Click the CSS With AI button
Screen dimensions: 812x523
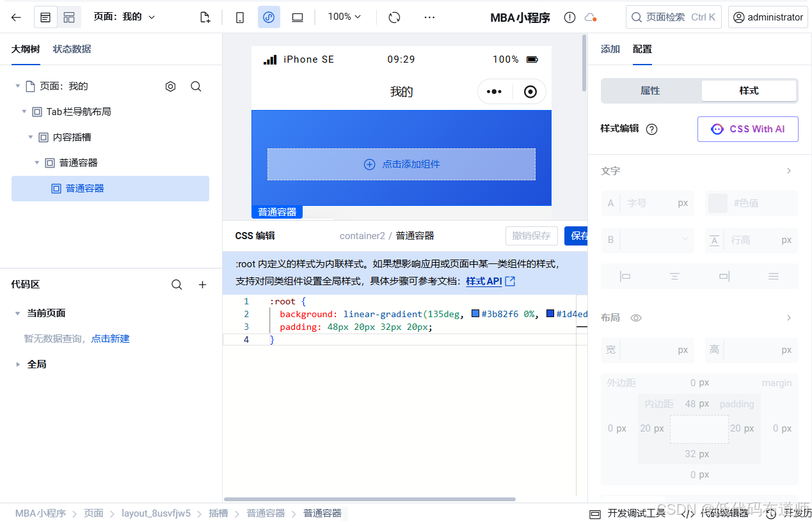click(x=747, y=129)
